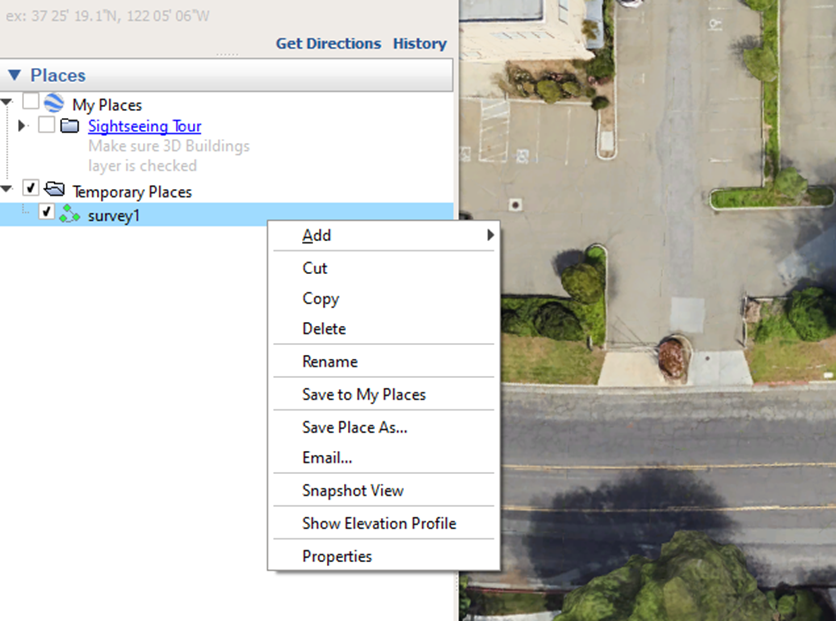Select the My Places label
The image size is (836, 621).
(107, 105)
